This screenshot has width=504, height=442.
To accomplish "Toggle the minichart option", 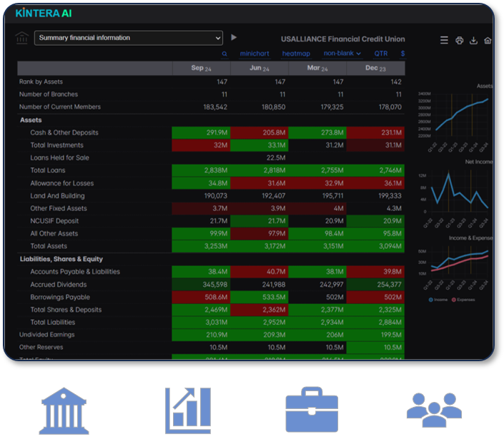I will [x=255, y=54].
